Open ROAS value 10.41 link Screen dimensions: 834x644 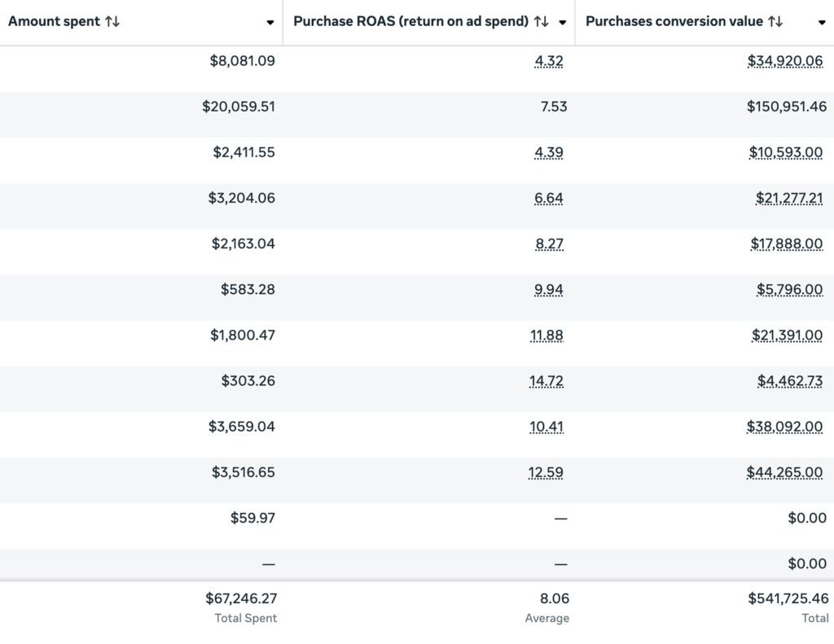tap(546, 427)
